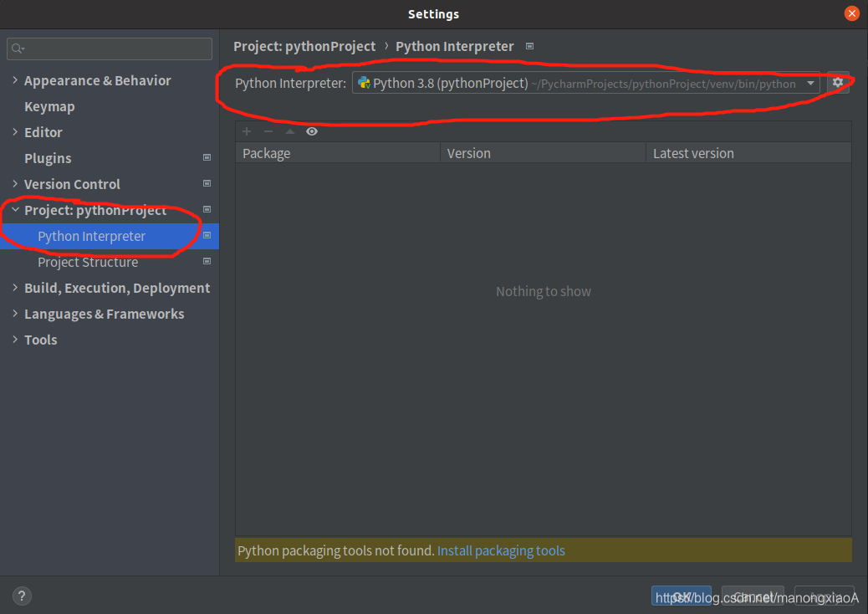Click project-level icon beside Plugins
This screenshot has width=868, height=614.
tap(207, 158)
